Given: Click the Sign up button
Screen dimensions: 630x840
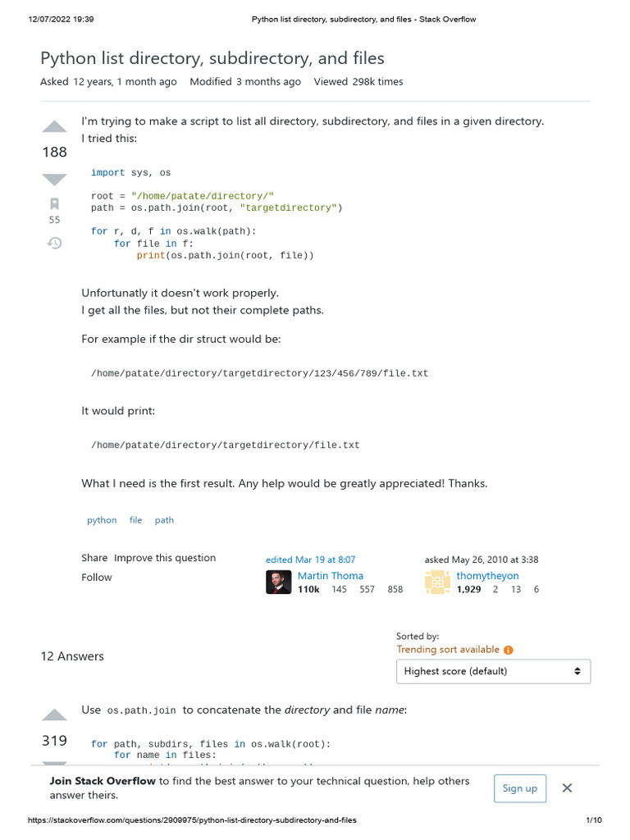Looking at the screenshot, I should pyautogui.click(x=519, y=788).
